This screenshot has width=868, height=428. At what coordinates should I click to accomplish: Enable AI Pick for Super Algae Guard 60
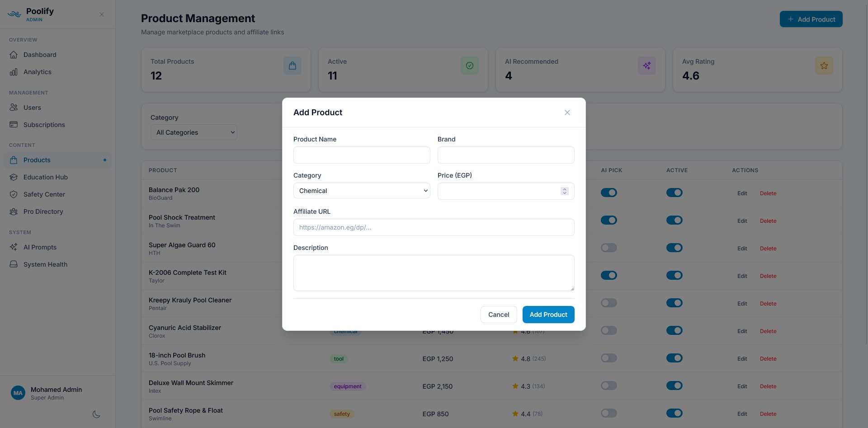[609, 248]
